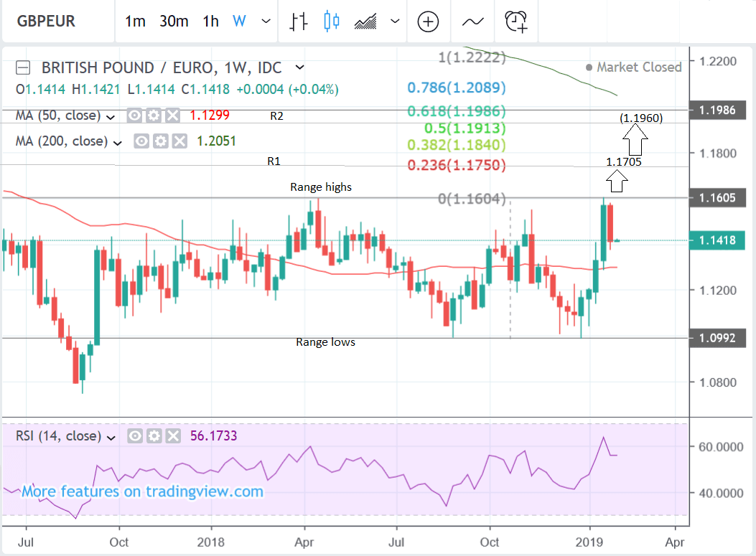The width and height of the screenshot is (756, 556).
Task: Toggle visibility eye of MA 50 indicator
Action: click(x=134, y=116)
